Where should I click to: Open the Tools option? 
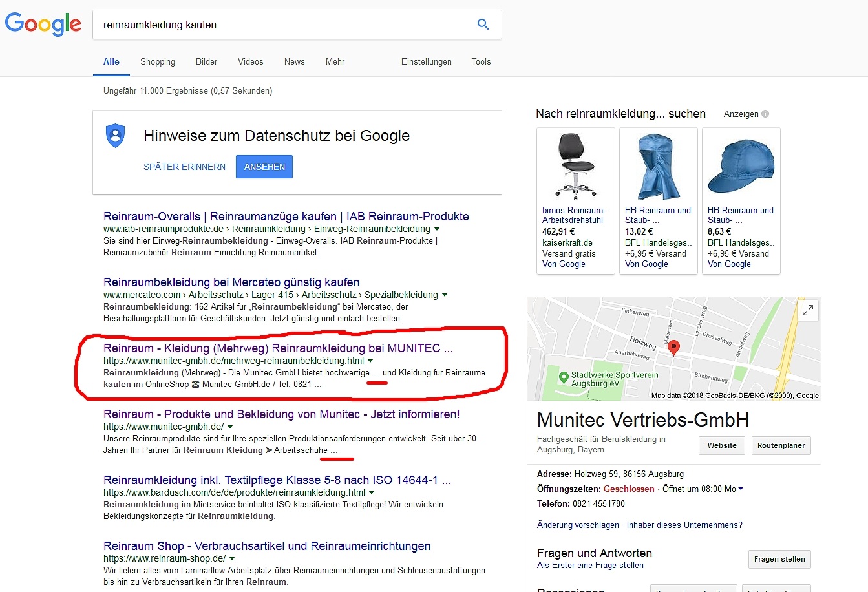481,62
